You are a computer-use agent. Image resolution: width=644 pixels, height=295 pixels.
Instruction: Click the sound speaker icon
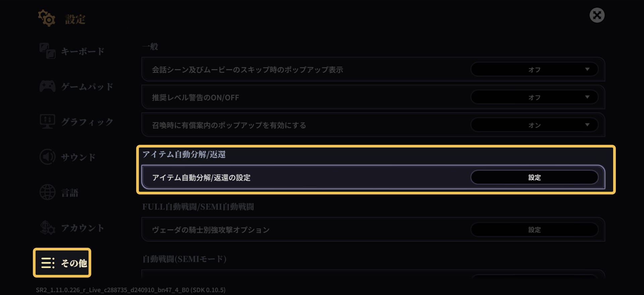47,157
